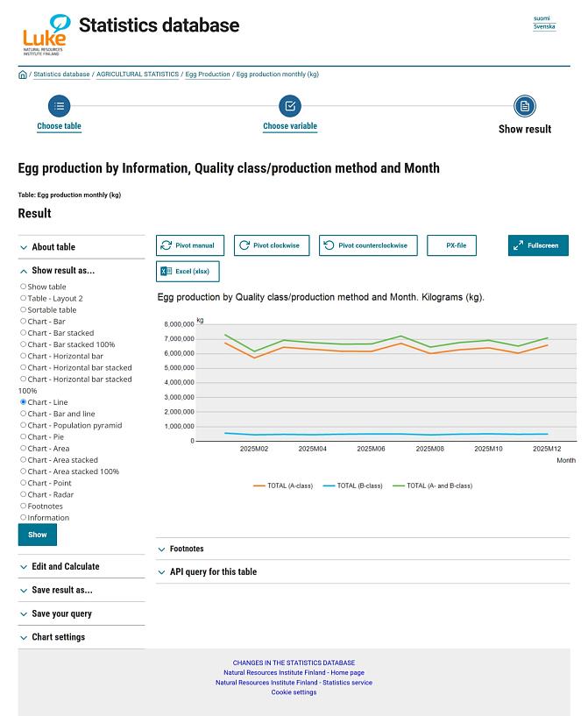Viewport: 588px width, 716px height.
Task: Open CHANGES IN THE STATISTICS DATABASE link
Action: (x=294, y=663)
